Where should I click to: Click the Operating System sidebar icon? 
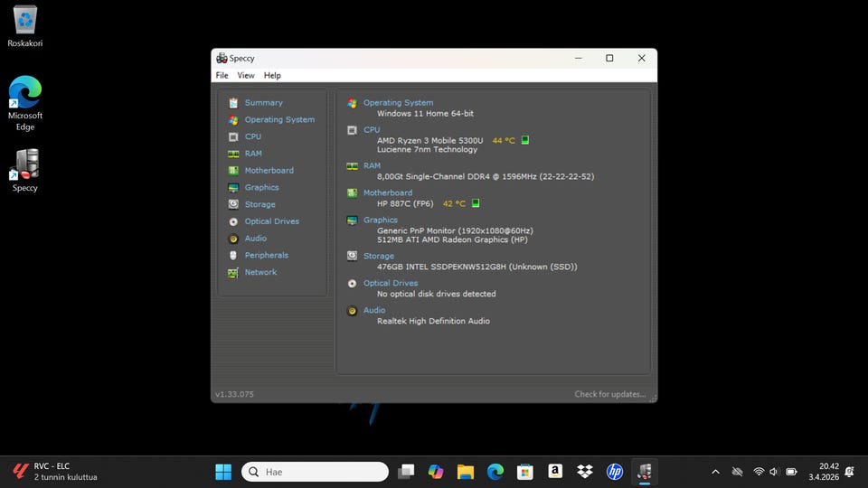233,120
